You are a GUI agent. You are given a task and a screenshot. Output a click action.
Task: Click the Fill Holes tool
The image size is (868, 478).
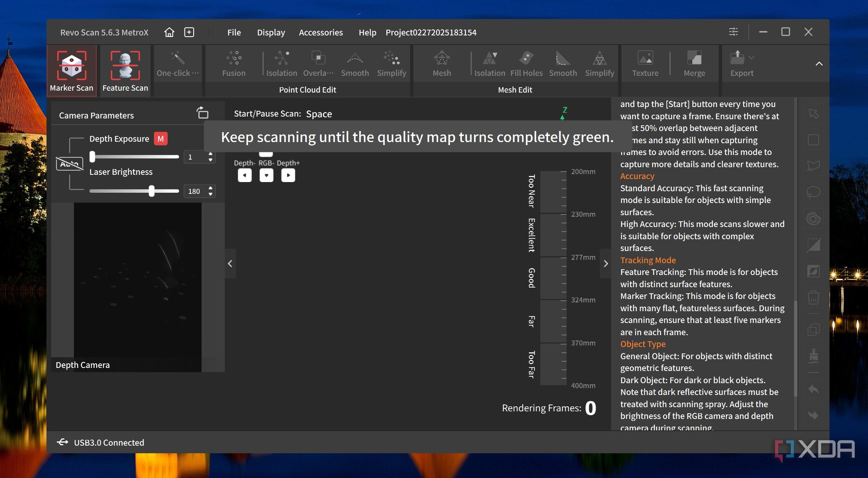point(526,64)
